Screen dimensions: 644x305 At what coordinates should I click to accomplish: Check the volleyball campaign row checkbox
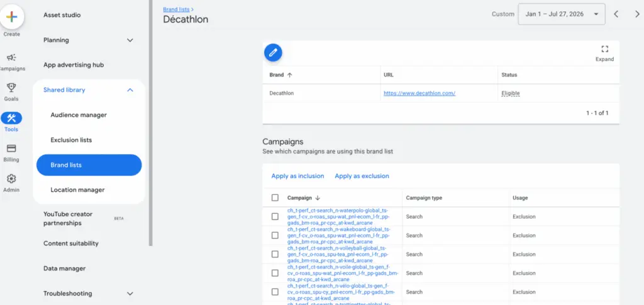[275, 255]
